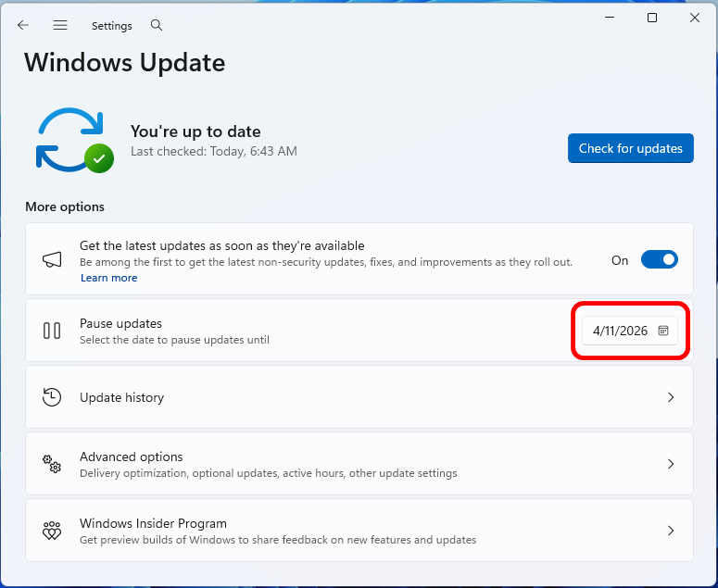
Task: Click the Pause updates label
Action: pyautogui.click(x=120, y=323)
